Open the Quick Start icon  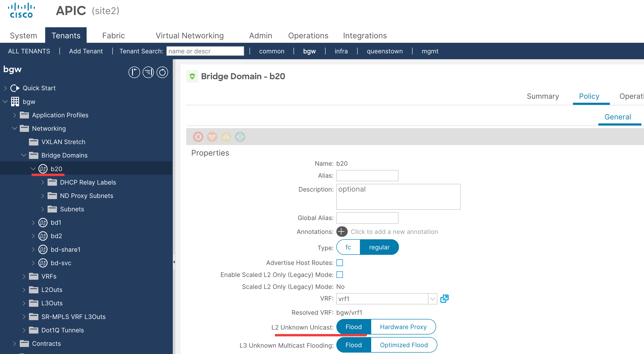[15, 88]
